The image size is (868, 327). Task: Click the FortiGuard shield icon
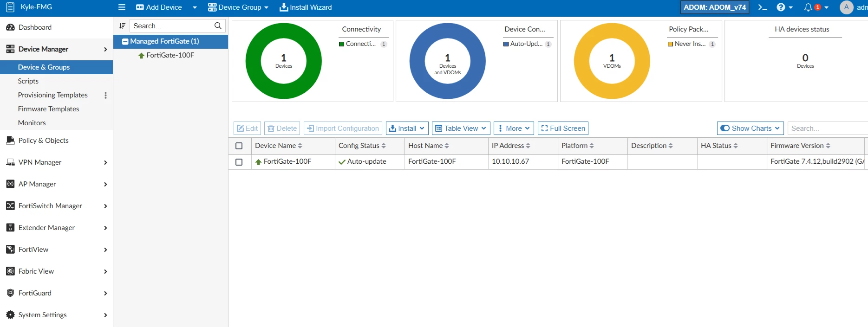tap(10, 293)
